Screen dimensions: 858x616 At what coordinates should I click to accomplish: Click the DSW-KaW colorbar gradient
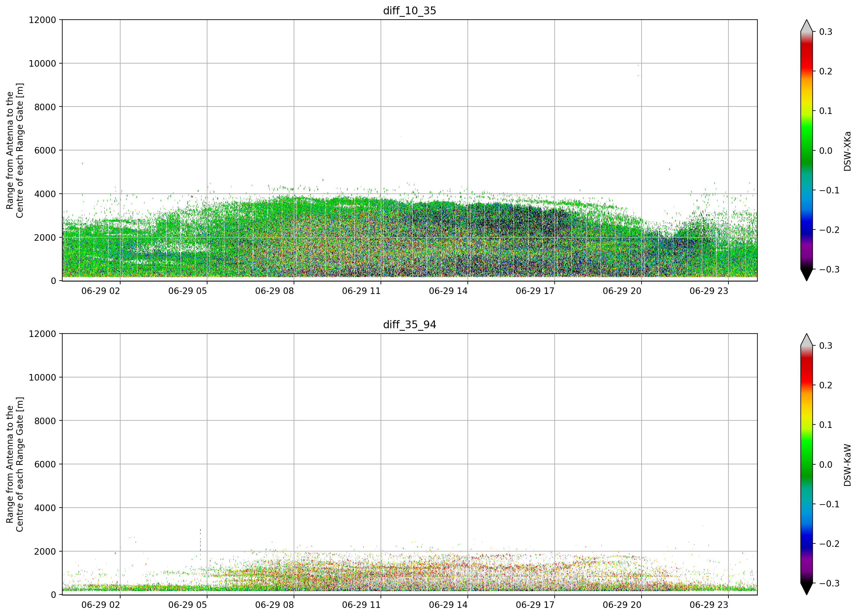pos(807,464)
